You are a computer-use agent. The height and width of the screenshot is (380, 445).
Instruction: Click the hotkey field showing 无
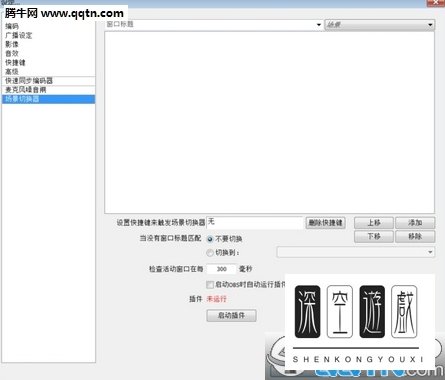pos(255,222)
